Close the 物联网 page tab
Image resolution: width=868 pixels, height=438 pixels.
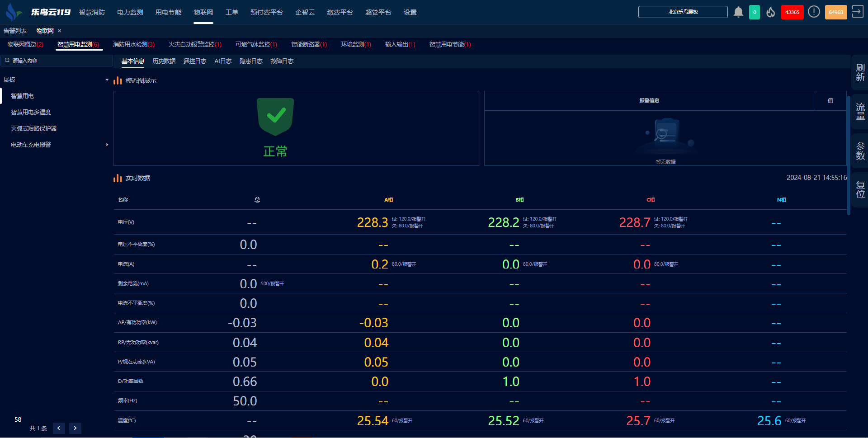(60, 31)
